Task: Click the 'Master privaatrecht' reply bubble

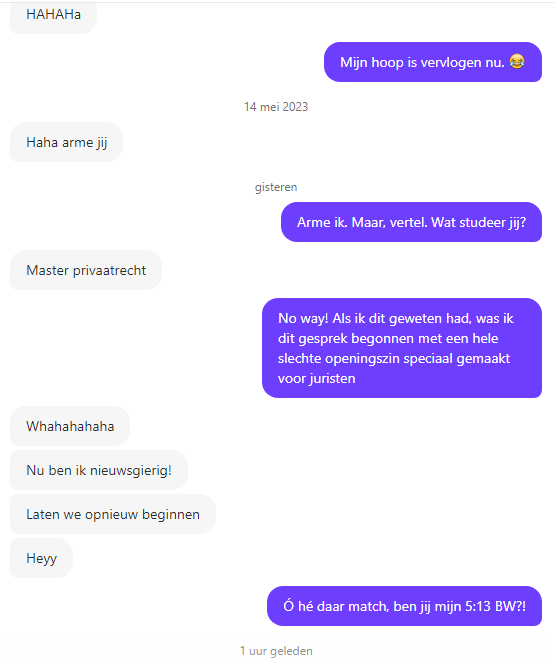Action: [x=86, y=270]
